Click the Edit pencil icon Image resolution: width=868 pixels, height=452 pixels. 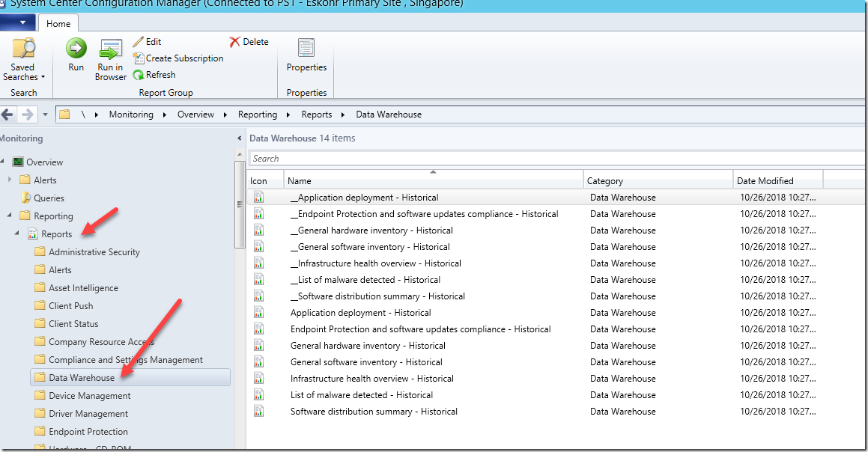(139, 42)
